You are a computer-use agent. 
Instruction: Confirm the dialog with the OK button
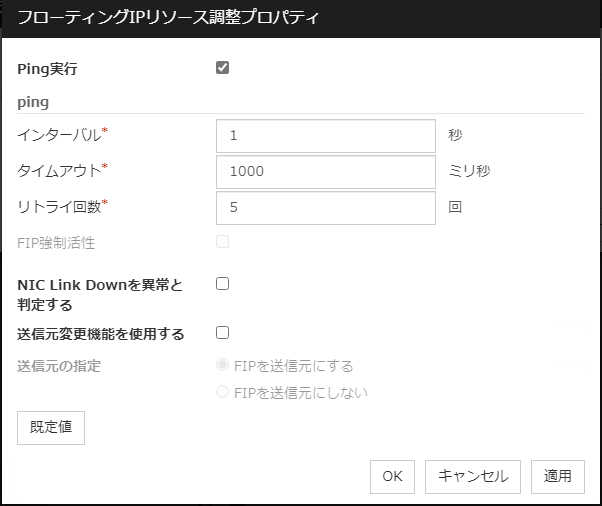click(392, 477)
